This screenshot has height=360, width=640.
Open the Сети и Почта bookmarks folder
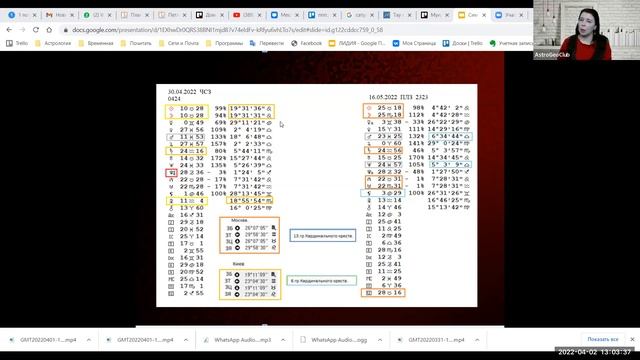click(x=179, y=43)
